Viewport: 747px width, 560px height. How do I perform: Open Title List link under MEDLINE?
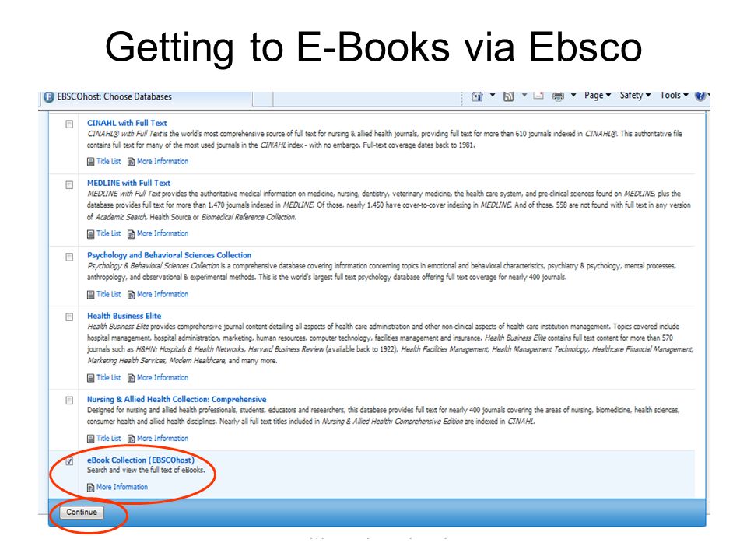click(x=109, y=233)
